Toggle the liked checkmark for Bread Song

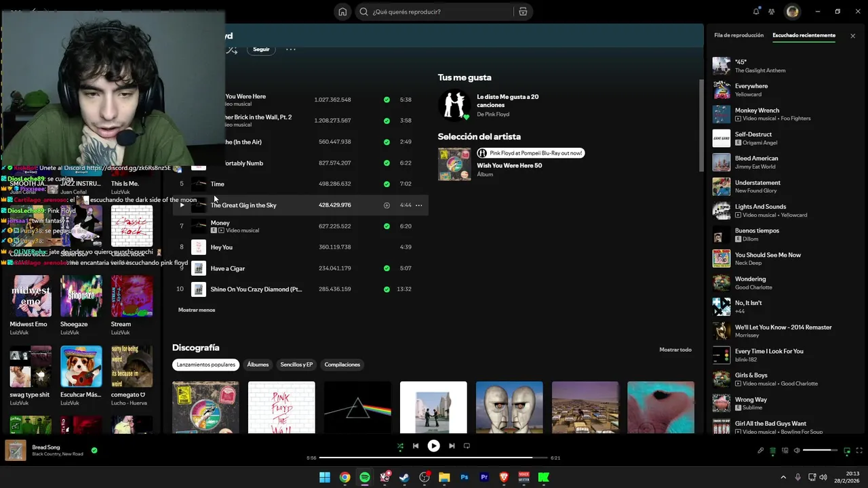click(x=94, y=450)
